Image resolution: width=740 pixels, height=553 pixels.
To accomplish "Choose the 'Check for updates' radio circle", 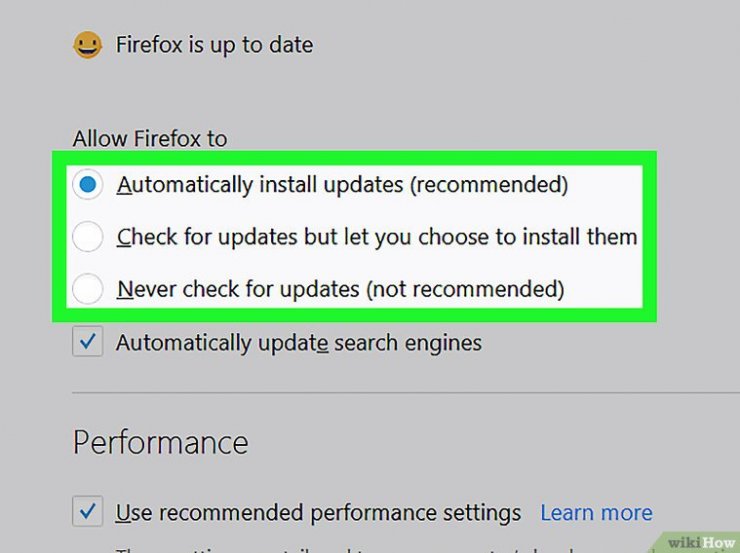I will 87,236.
